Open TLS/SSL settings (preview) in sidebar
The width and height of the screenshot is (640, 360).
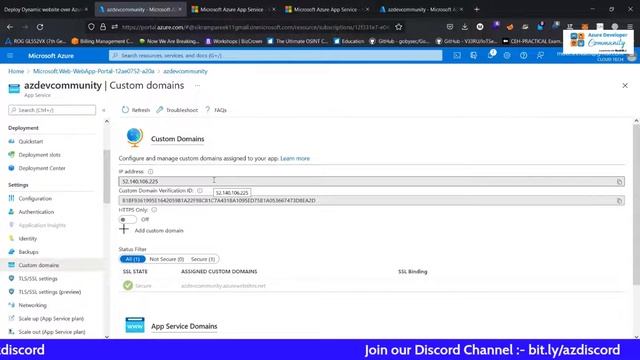tap(49, 292)
